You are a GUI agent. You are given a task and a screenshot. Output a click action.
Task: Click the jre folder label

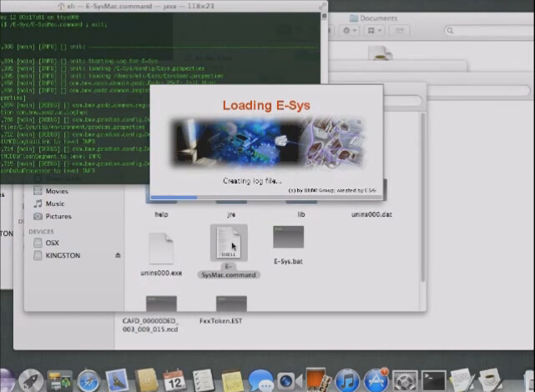click(x=231, y=214)
